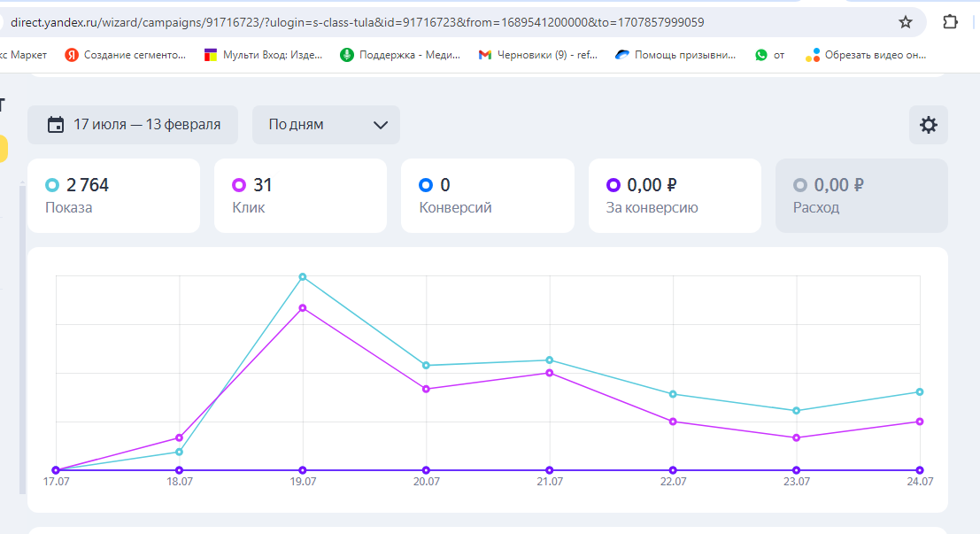Click the 23.07 clicks data point
Screen dimensions: 980x534
796,437
